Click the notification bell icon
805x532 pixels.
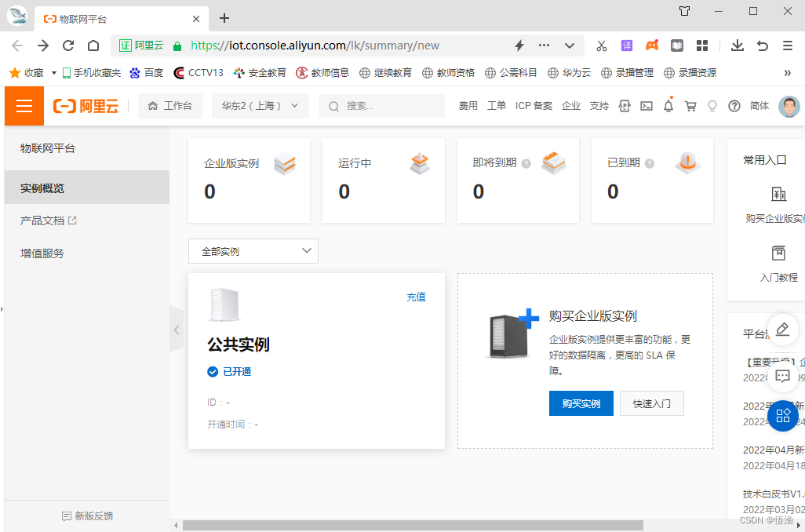[668, 106]
